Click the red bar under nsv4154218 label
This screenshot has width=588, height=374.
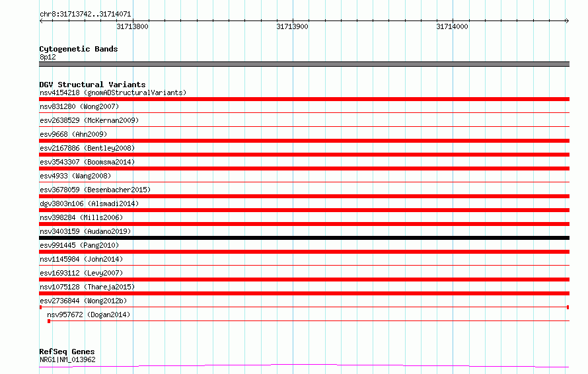[304, 99]
